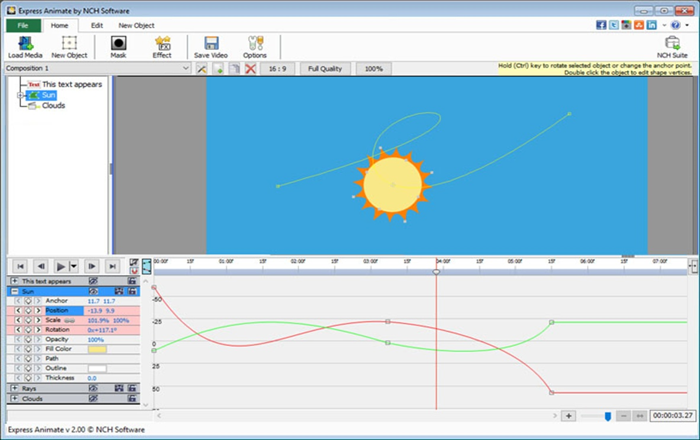This screenshot has width=700, height=440.
Task: Click the 100% zoom button
Action: point(374,69)
